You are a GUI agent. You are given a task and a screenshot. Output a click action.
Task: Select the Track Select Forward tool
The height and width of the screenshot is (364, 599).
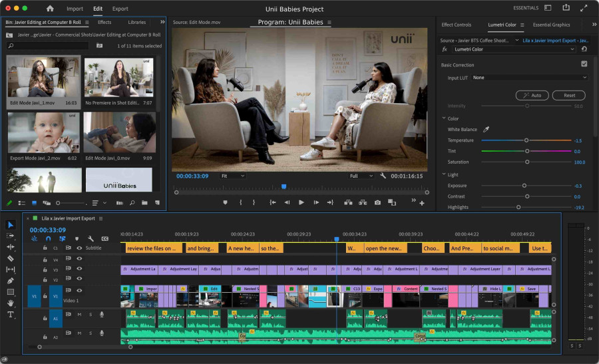(11, 236)
